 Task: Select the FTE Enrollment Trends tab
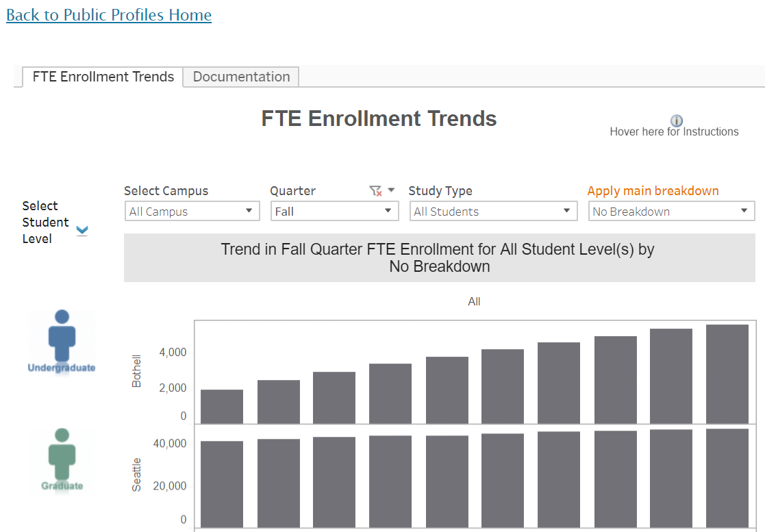pyautogui.click(x=103, y=77)
